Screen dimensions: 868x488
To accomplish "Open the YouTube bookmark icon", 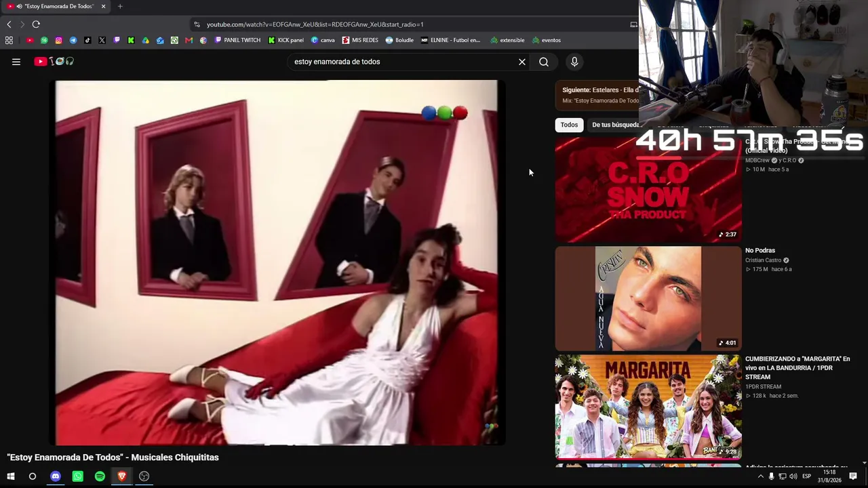I will point(30,40).
